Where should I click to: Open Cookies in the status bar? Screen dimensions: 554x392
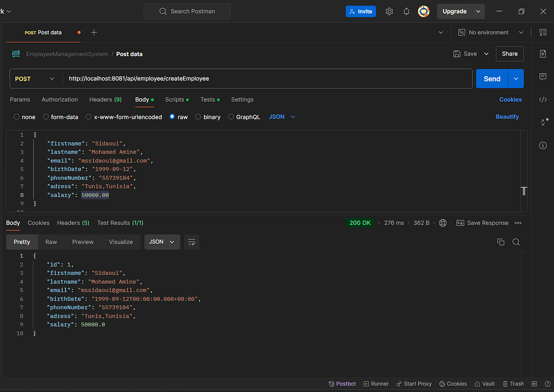point(453,384)
